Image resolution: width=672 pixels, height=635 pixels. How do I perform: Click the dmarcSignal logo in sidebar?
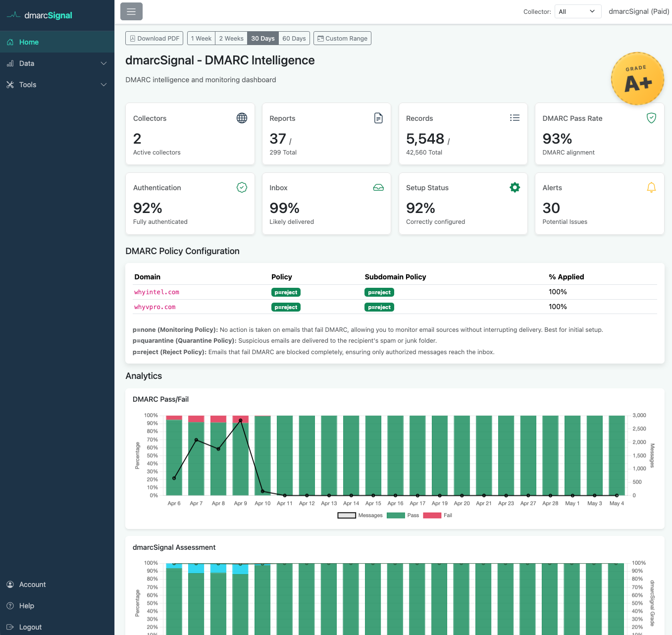(40, 15)
